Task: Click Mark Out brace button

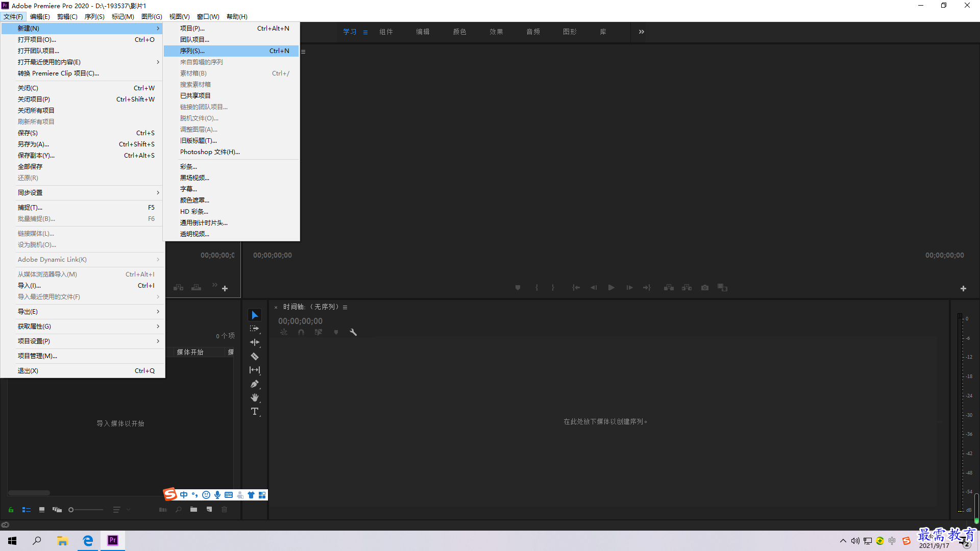Action: coord(553,288)
